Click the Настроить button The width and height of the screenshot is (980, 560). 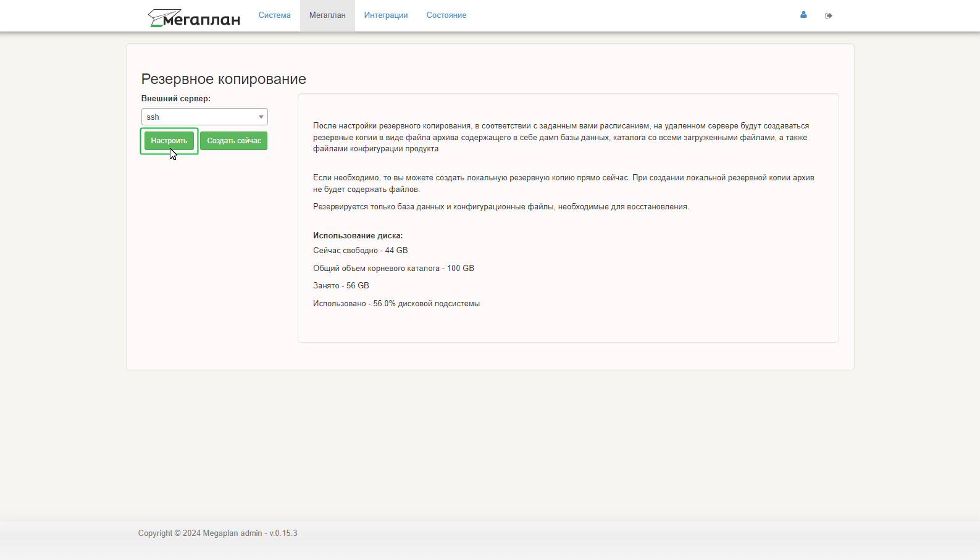[169, 141]
